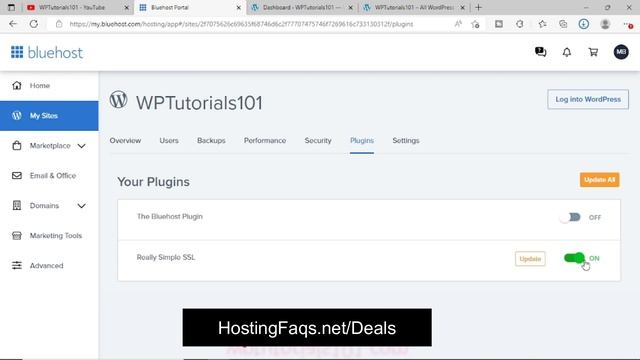This screenshot has height=360, width=640.
Task: Click the Really Simple SSL name
Action: click(166, 257)
